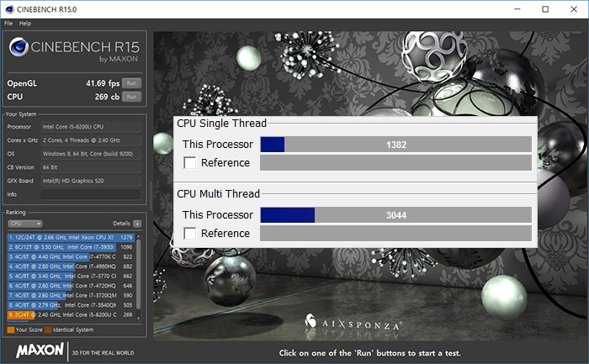Open the CPU ranking type dropdown

[x=24, y=224]
